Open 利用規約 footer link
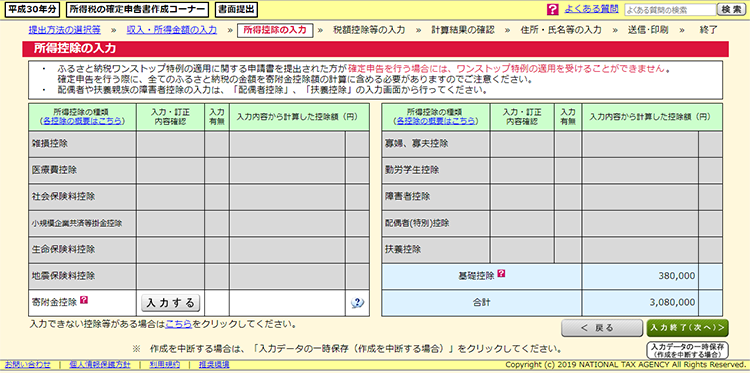Viewport: 750px width, 373px height. (165, 365)
